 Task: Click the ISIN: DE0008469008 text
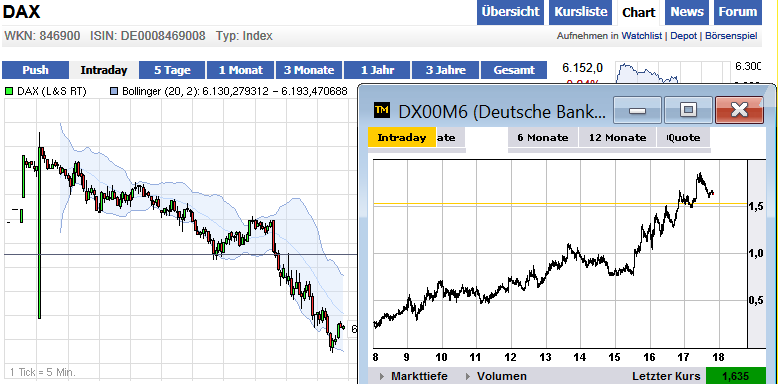point(147,36)
